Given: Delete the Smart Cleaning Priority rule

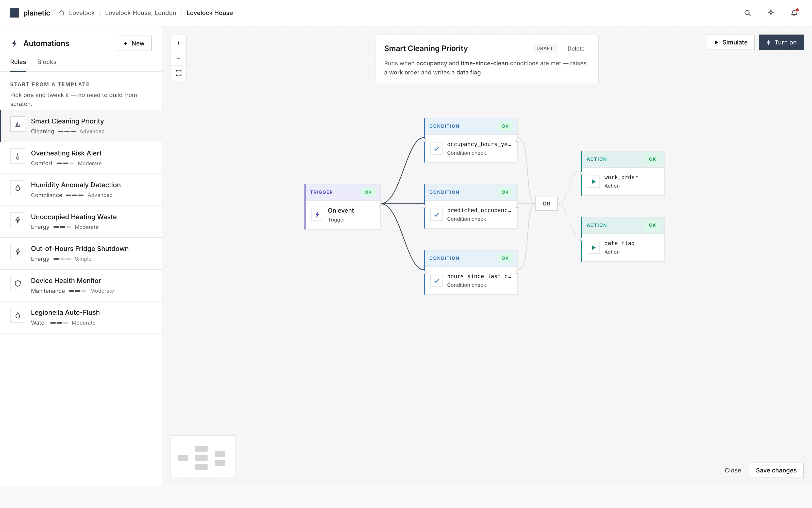Looking at the screenshot, I should click(x=576, y=48).
